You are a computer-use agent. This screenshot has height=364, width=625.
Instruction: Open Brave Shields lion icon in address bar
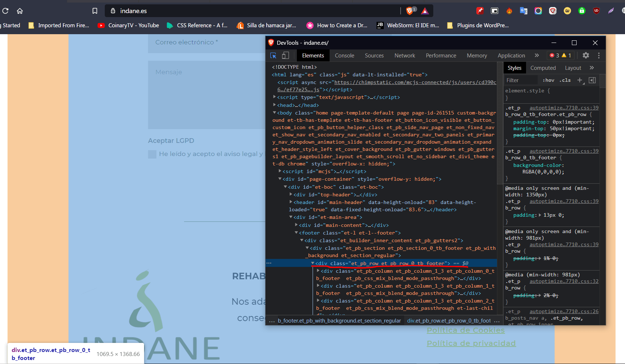(x=410, y=11)
